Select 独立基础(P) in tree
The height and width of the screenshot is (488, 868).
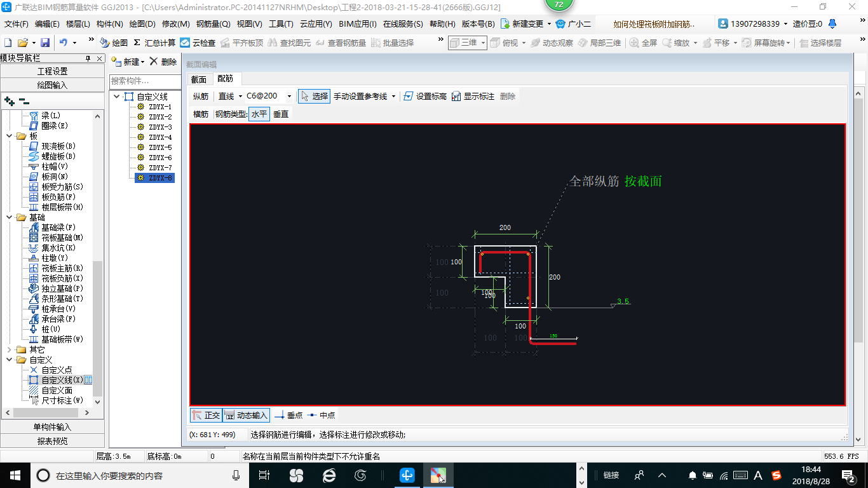point(56,288)
